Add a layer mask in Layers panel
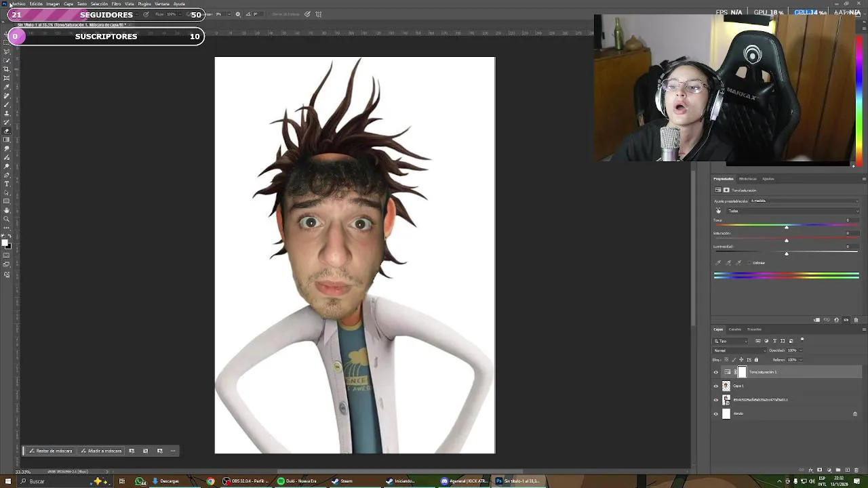Screen dimensions: 868x488 pyautogui.click(x=820, y=470)
